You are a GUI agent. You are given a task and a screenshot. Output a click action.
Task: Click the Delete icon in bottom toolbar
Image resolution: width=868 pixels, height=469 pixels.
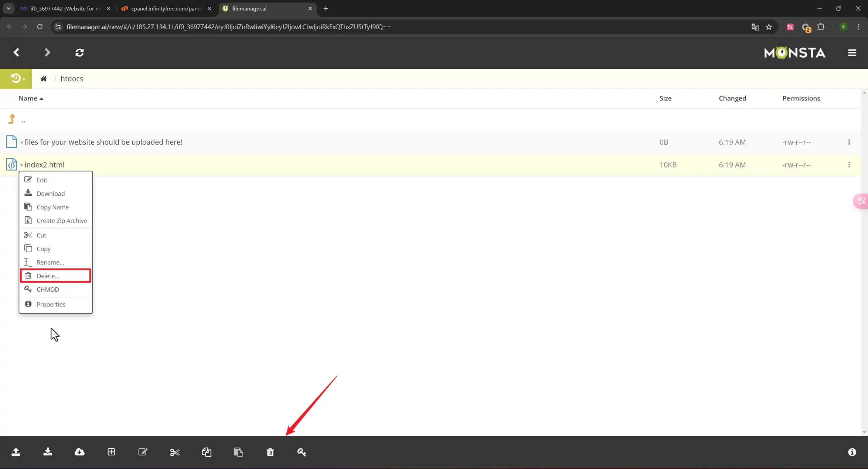pyautogui.click(x=270, y=452)
